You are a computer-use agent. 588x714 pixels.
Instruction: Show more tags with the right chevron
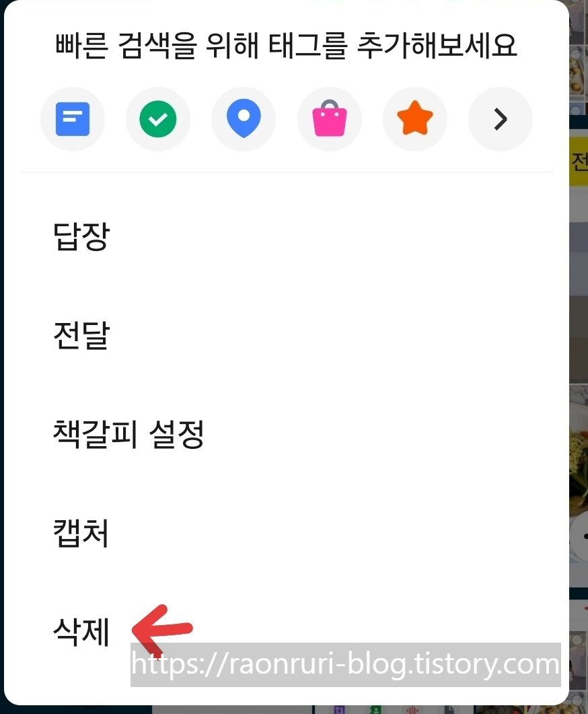(500, 119)
